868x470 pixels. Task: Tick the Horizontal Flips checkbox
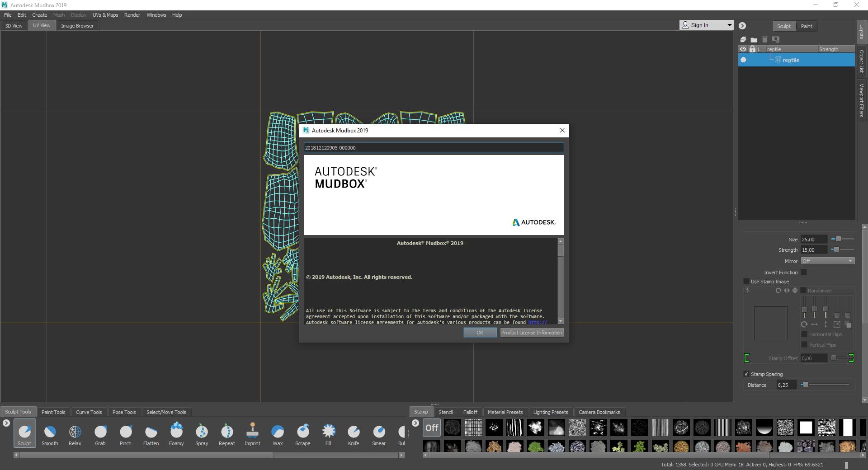[804, 334]
